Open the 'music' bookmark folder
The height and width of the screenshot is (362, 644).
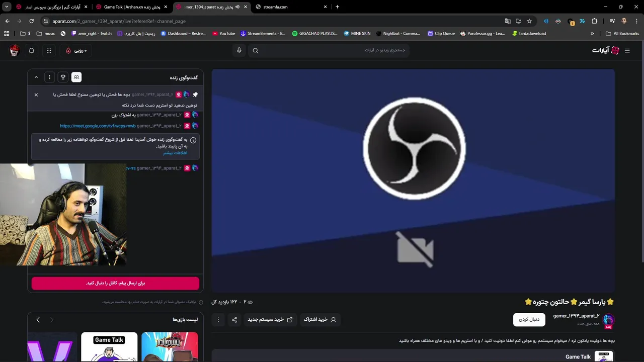click(46, 34)
